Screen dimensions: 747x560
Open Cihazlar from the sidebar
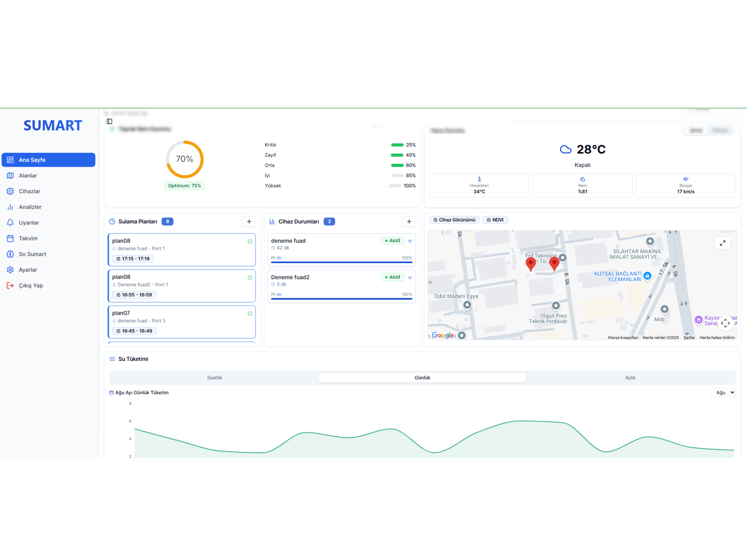point(29,191)
